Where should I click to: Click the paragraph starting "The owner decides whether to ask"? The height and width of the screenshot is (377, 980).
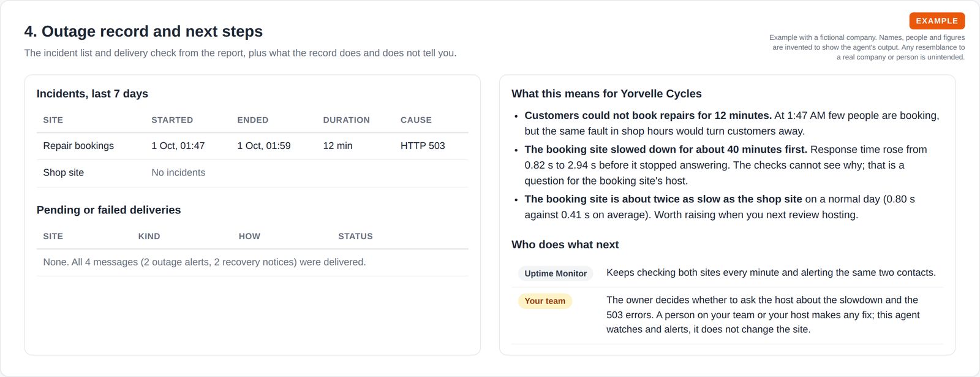(x=763, y=315)
